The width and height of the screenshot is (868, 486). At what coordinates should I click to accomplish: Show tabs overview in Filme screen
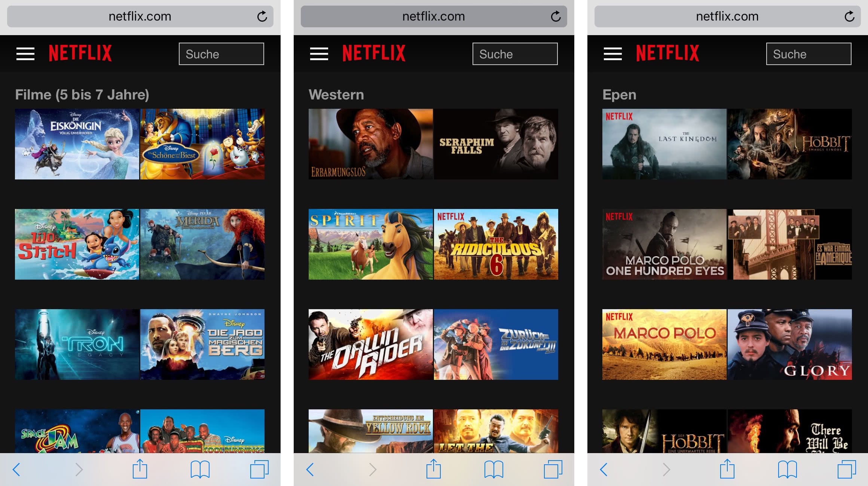[259, 469]
